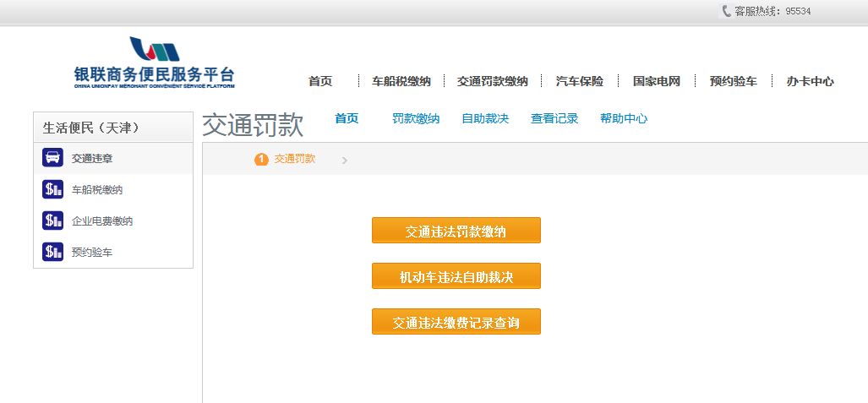Click the car icon for 交通违章
The height and width of the screenshot is (403, 868).
point(52,158)
